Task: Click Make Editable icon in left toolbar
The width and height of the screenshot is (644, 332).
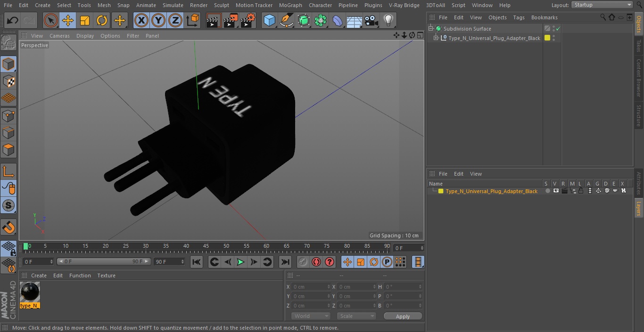Action: coord(8,43)
